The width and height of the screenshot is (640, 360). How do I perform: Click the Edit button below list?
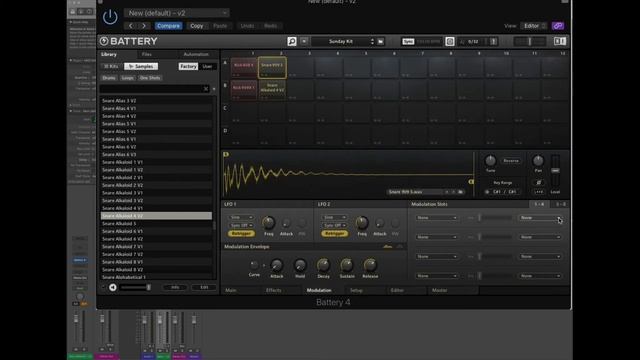pyautogui.click(x=204, y=287)
